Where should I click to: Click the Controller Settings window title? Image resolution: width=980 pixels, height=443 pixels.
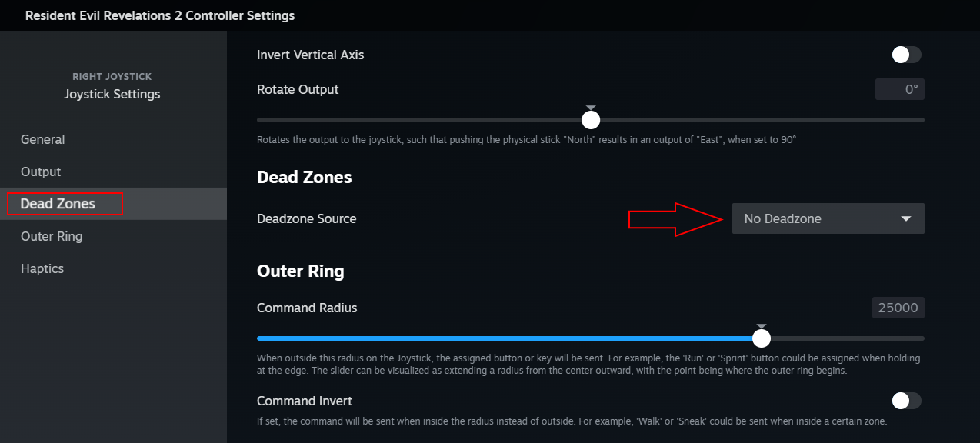pyautogui.click(x=160, y=15)
